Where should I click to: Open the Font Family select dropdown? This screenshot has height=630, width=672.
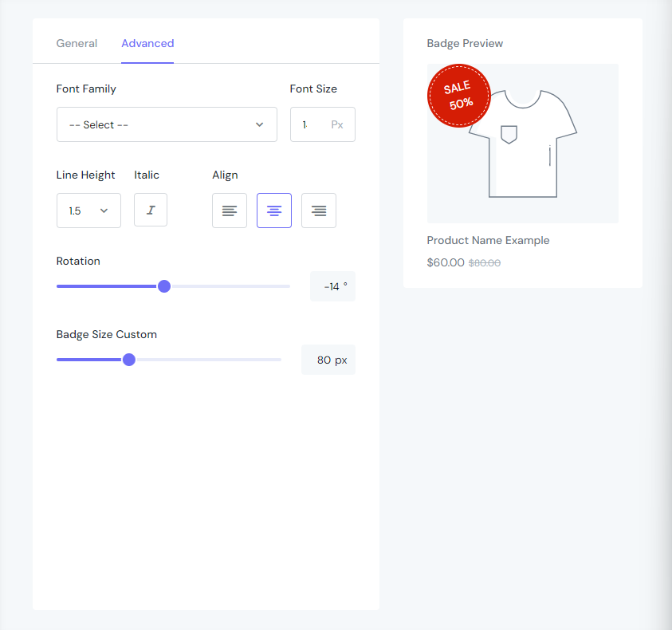(167, 124)
